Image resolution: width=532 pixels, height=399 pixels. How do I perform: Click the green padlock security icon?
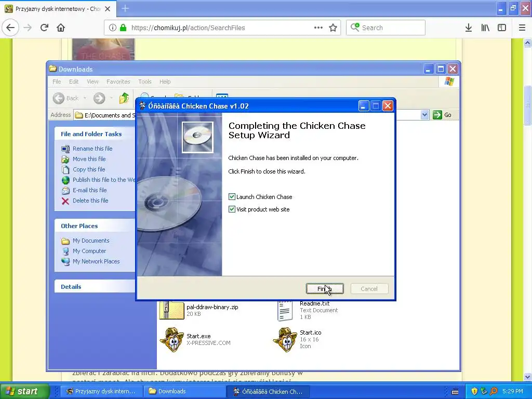coord(123,28)
